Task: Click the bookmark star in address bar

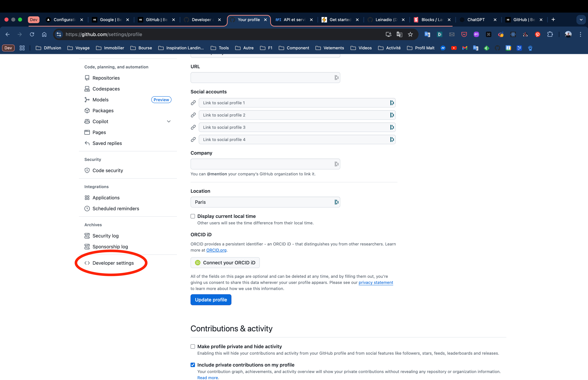Action: click(410, 34)
